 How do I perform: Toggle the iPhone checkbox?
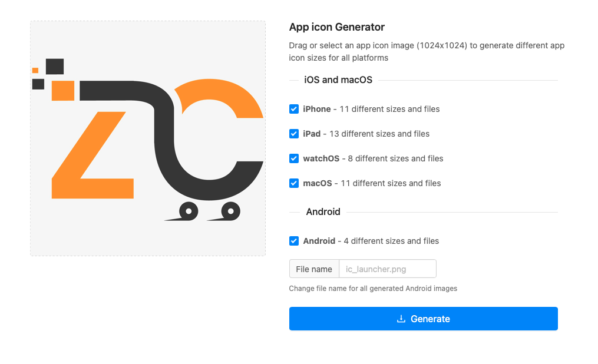click(x=293, y=109)
